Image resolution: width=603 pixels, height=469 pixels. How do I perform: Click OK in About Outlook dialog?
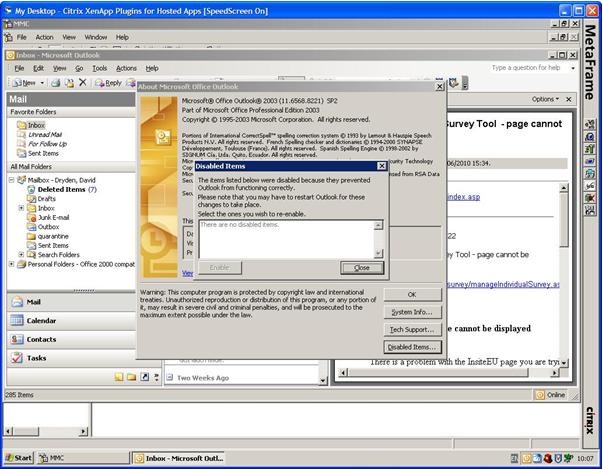pos(412,294)
